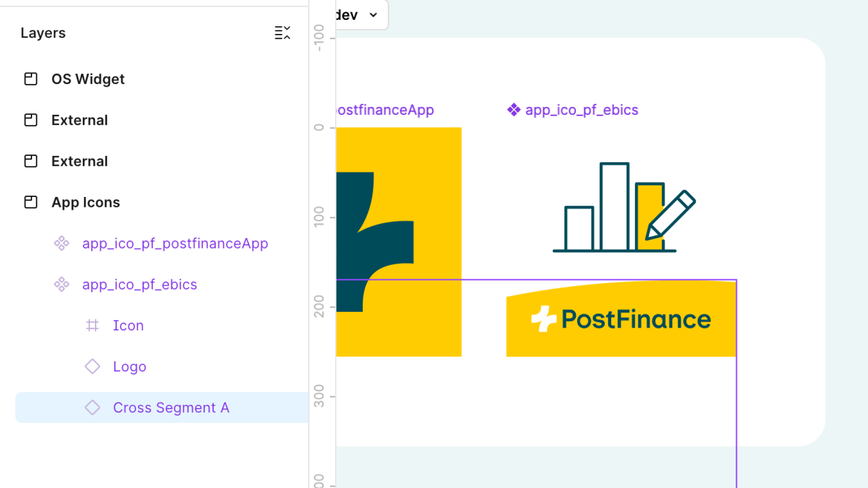Screen dimensions: 868x488
Task: Open the dev dropdown chevron
Action: [x=373, y=15]
